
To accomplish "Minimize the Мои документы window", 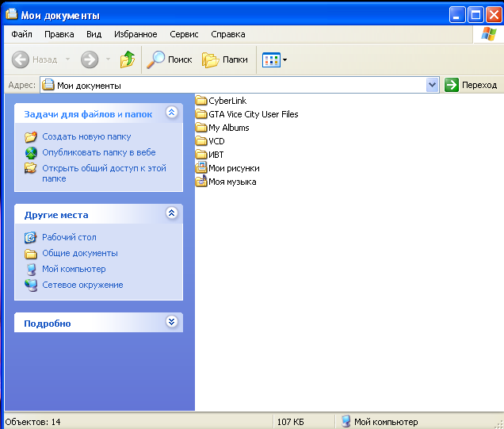I will click(x=457, y=15).
